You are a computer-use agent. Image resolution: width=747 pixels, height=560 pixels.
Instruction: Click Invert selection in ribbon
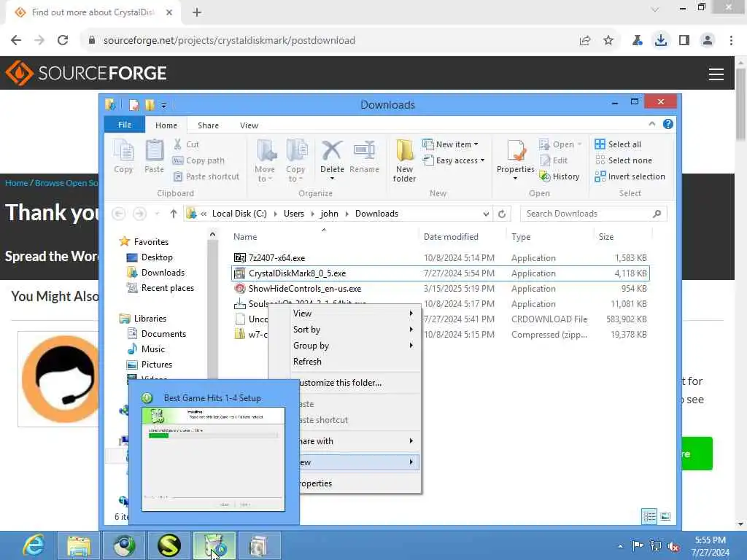click(x=630, y=176)
